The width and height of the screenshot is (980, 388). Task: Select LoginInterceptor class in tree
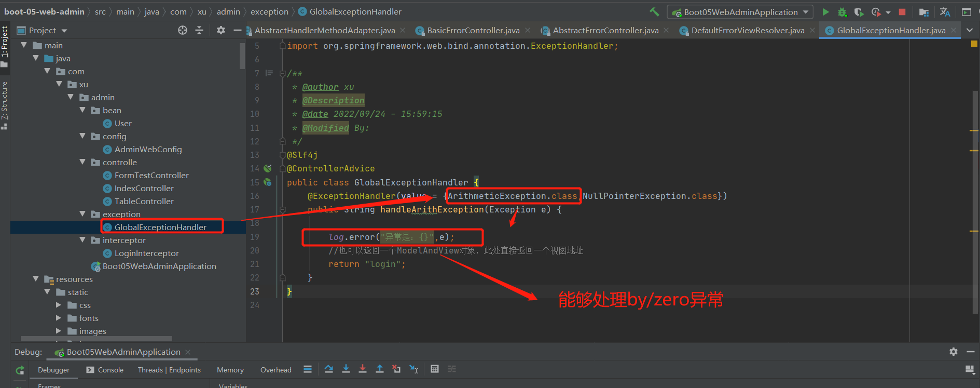tap(147, 253)
